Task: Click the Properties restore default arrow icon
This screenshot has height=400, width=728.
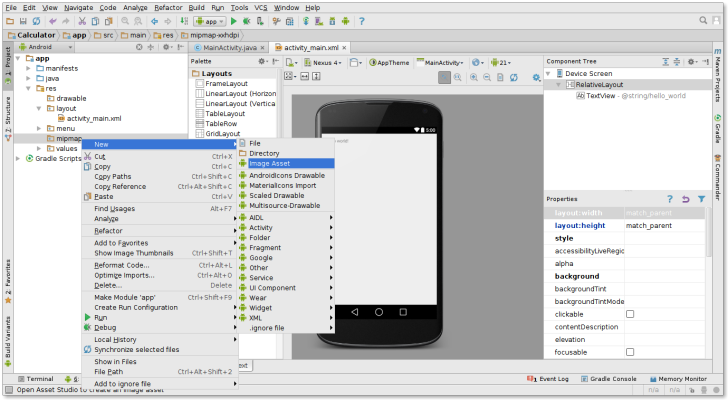Action: pyautogui.click(x=685, y=199)
